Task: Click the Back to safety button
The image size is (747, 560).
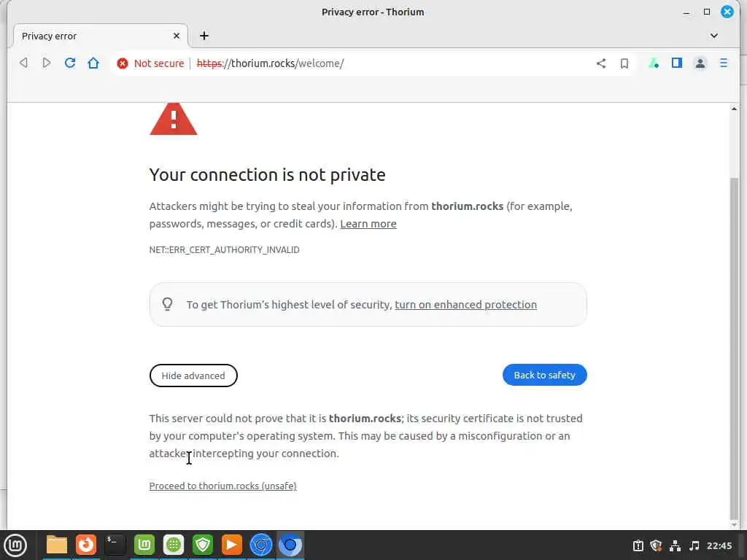Action: (544, 375)
